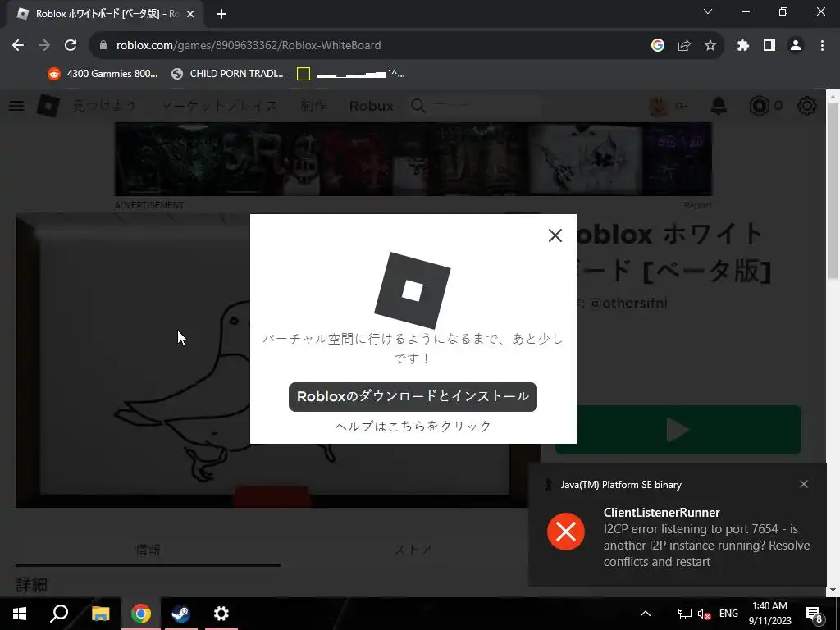Reload the Roblox page
Screen dimensions: 840x630
point(71,46)
